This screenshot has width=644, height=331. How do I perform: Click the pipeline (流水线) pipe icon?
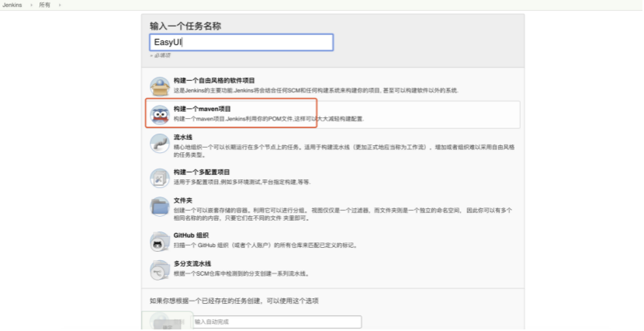tap(160, 143)
